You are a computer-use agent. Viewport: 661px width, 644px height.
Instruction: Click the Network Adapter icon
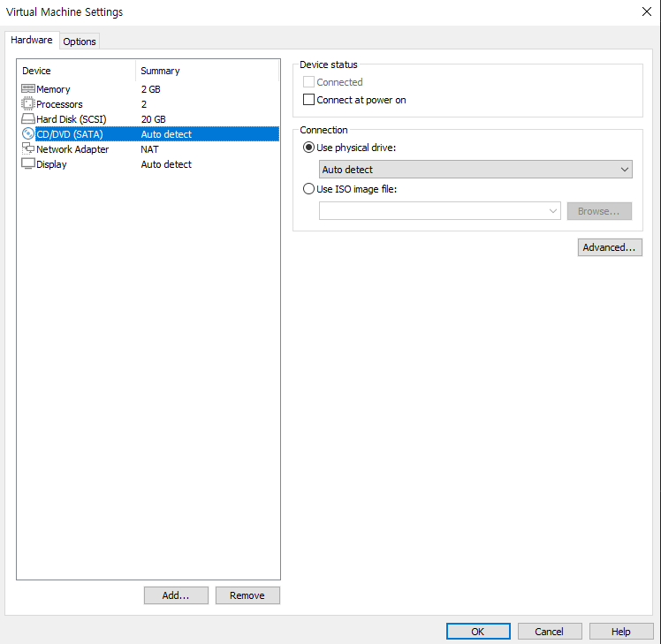[27, 148]
